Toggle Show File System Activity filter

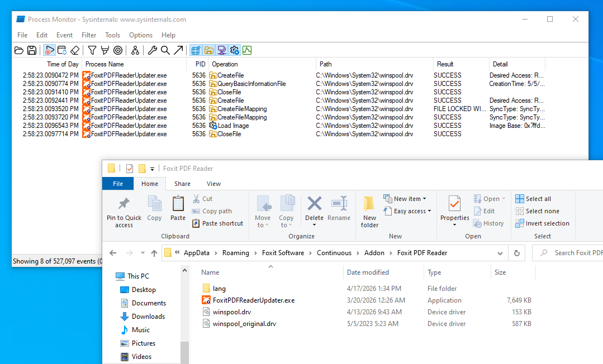pyautogui.click(x=209, y=50)
